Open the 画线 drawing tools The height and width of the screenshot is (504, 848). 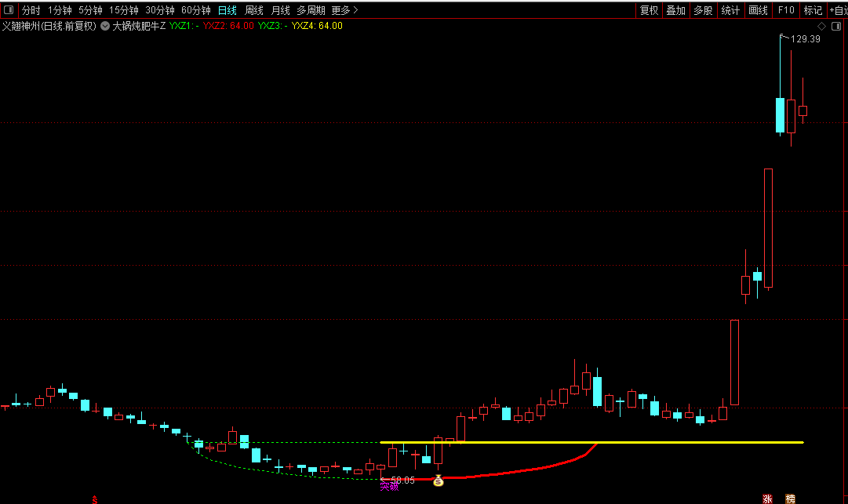click(x=759, y=10)
